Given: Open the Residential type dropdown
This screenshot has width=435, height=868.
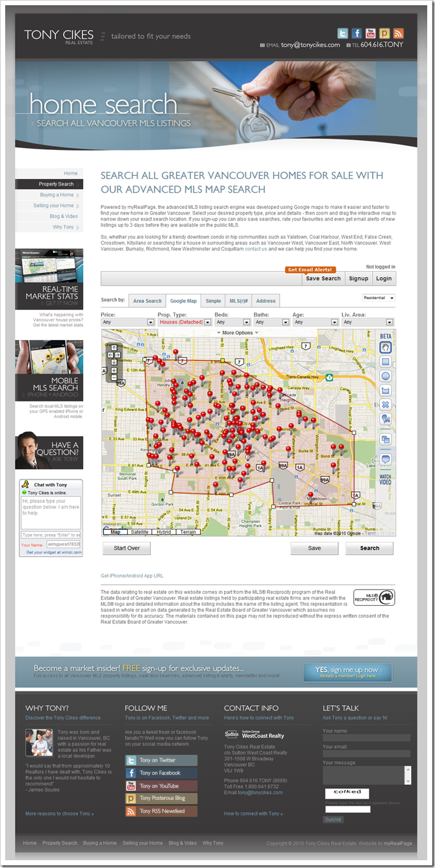Looking at the screenshot, I should click(379, 298).
